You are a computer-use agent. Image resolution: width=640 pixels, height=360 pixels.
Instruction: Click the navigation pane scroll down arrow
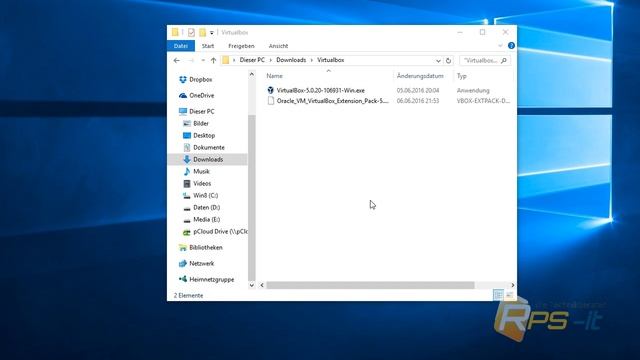pos(251,285)
